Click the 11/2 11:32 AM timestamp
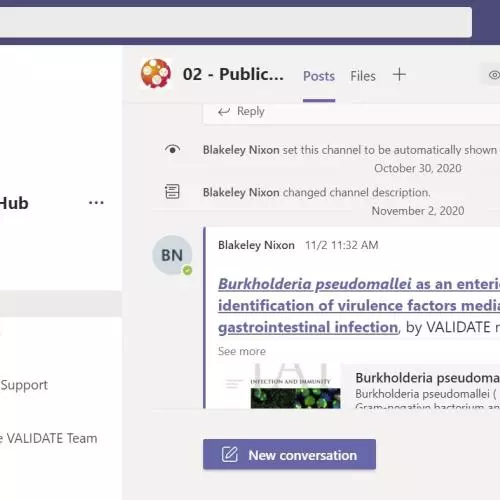Image resolution: width=500 pixels, height=500 pixels. [x=342, y=245]
